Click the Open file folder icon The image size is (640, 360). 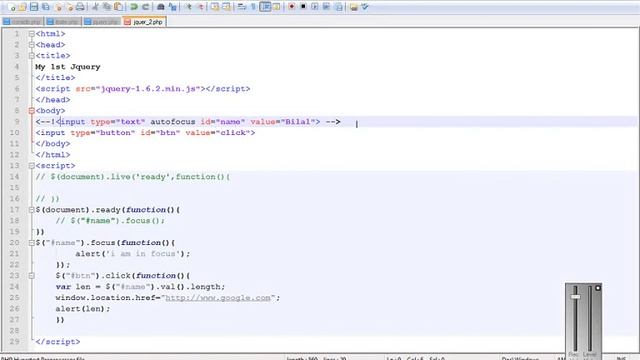pyautogui.click(x=22, y=7)
